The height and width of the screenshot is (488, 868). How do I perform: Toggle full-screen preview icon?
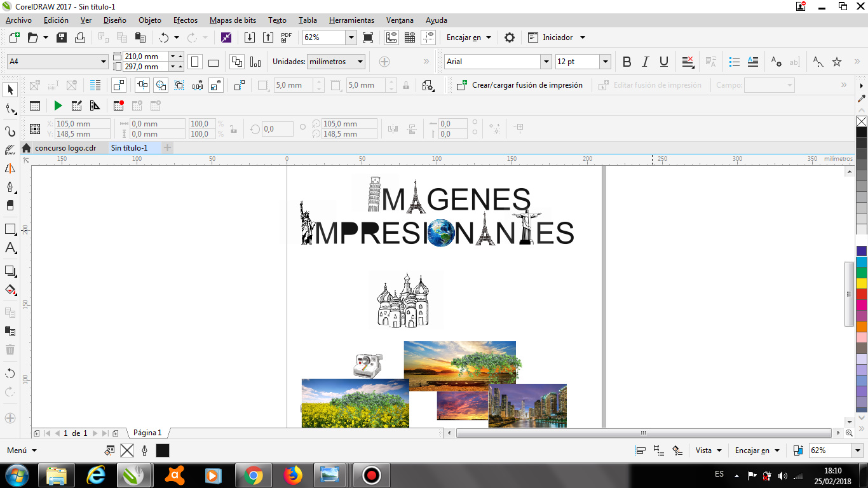[367, 37]
